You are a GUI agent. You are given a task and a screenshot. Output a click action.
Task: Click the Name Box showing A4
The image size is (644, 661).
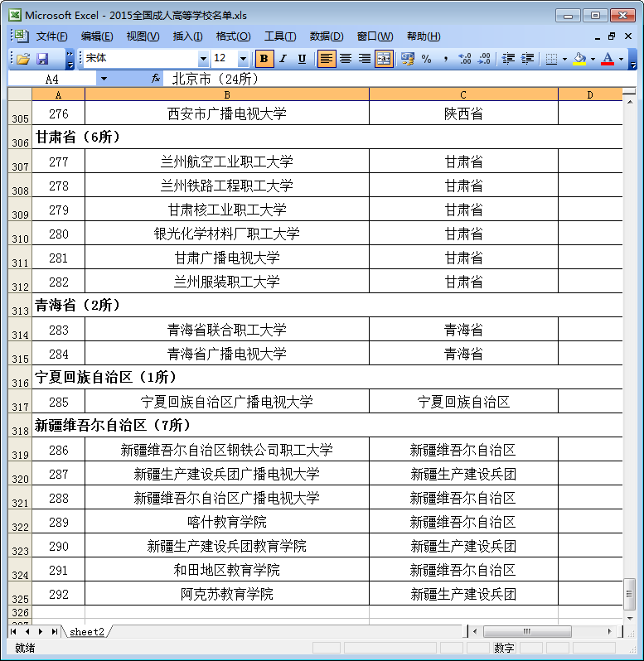52,79
